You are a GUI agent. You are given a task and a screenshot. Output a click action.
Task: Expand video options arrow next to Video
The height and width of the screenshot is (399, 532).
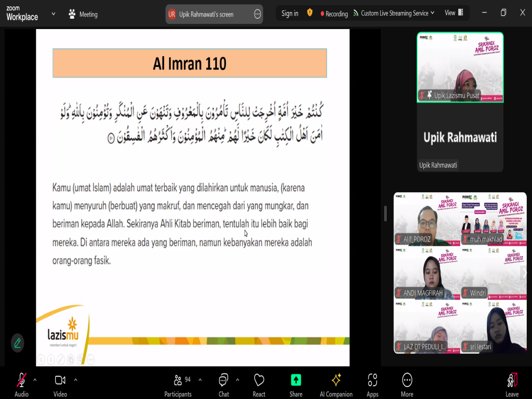coord(75,380)
